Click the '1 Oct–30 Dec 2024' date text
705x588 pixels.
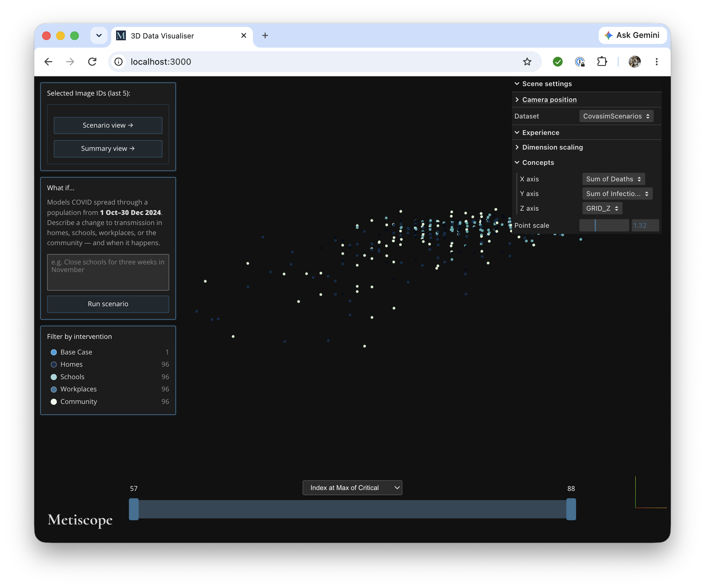coord(131,212)
